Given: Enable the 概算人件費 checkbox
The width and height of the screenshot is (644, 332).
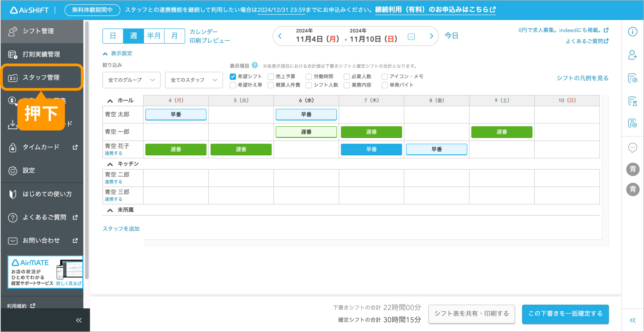Looking at the screenshot, I should coord(271,85).
